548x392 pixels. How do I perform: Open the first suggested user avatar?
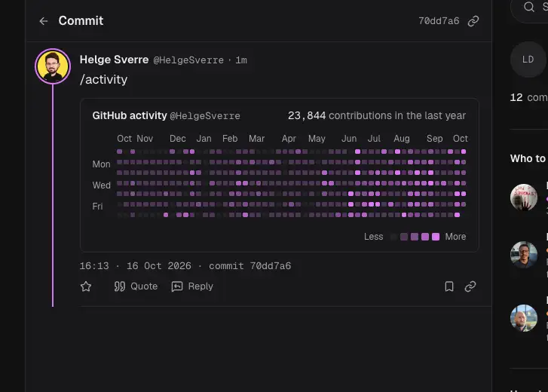524,197
